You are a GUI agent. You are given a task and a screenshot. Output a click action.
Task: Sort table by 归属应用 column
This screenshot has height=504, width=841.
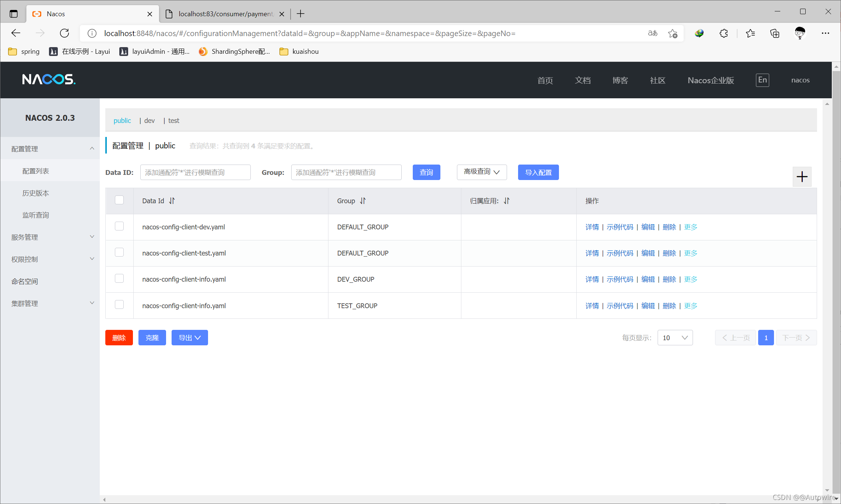pos(507,201)
